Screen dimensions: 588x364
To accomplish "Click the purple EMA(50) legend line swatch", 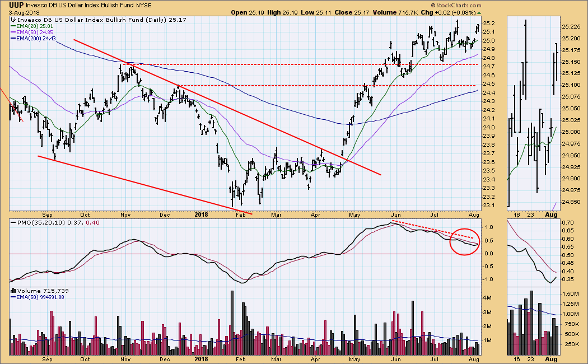I will [13, 32].
